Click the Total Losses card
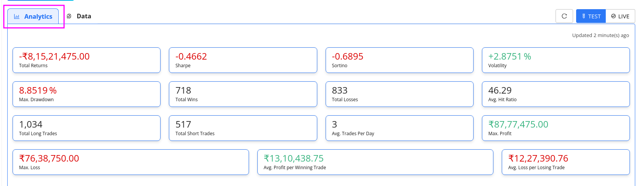 coord(399,94)
